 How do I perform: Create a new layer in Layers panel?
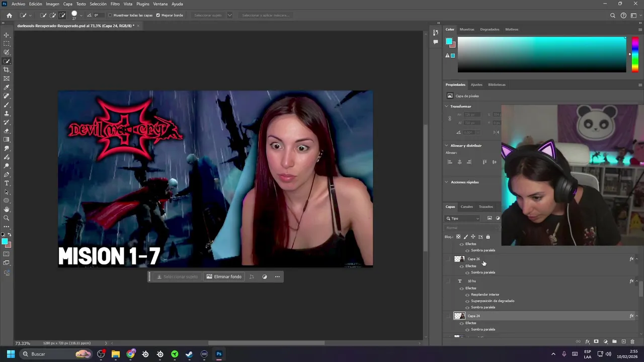point(623,341)
